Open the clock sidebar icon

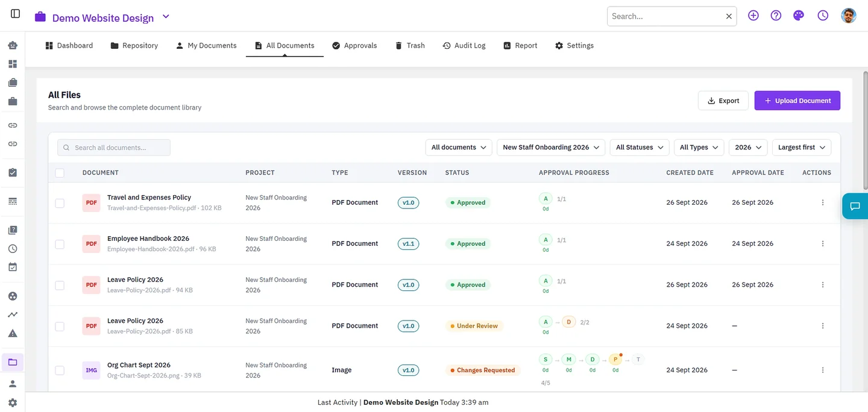[13, 249]
